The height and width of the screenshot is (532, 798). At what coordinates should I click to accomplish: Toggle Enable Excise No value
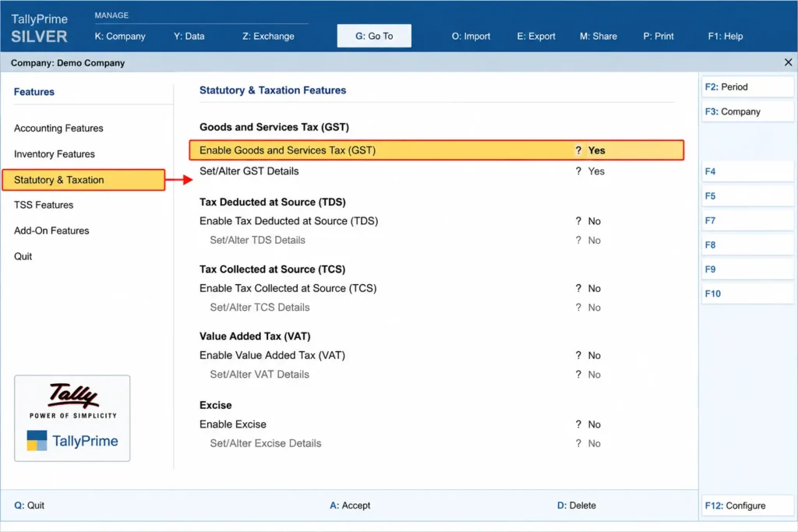pyautogui.click(x=594, y=425)
